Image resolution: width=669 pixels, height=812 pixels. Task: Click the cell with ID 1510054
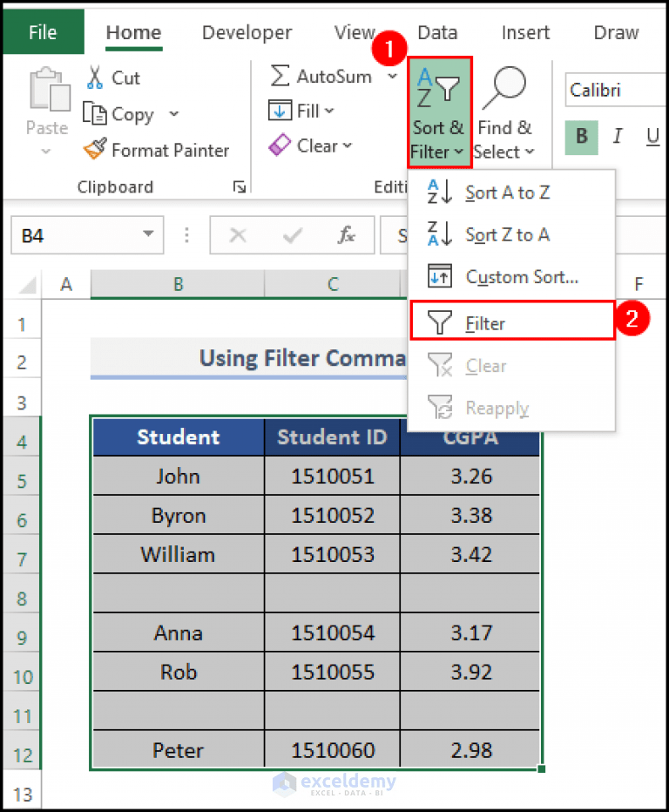click(333, 633)
